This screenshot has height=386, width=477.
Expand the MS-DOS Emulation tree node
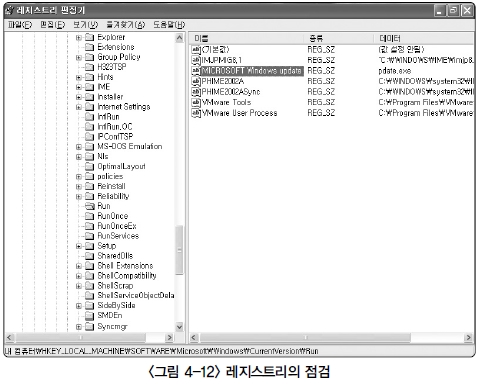click(79, 147)
